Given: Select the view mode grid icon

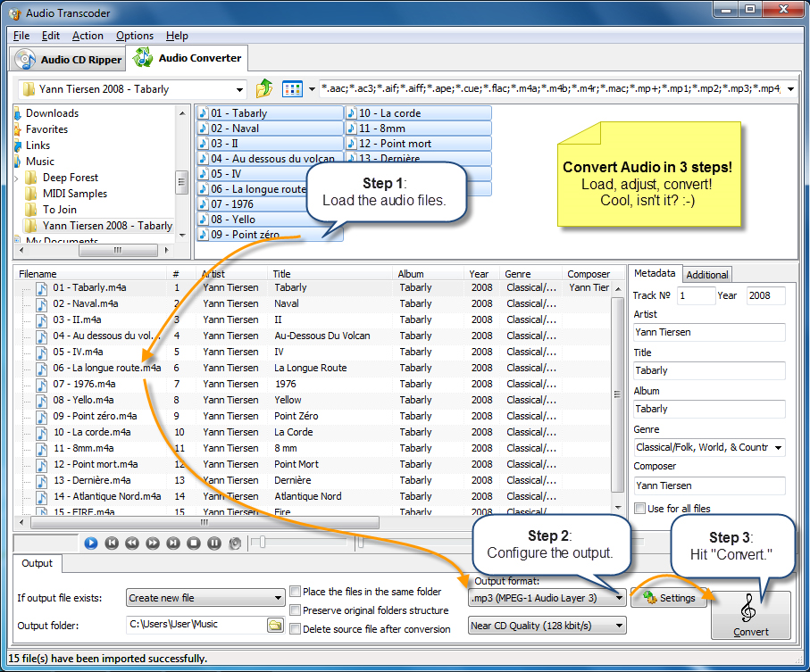Looking at the screenshot, I should (292, 89).
